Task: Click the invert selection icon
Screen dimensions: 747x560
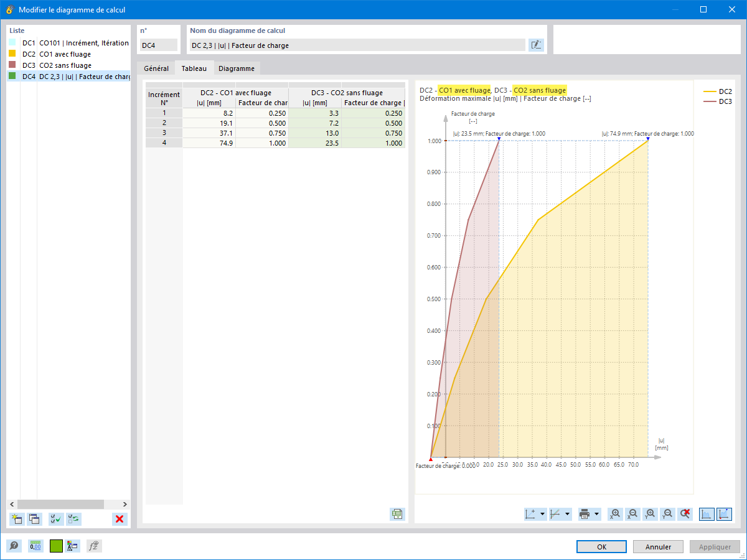Action: [73, 519]
